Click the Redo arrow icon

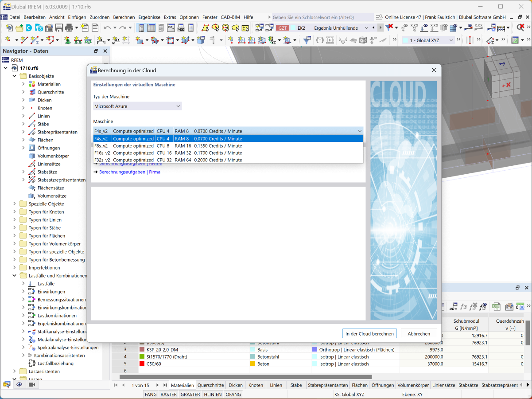[123, 27]
